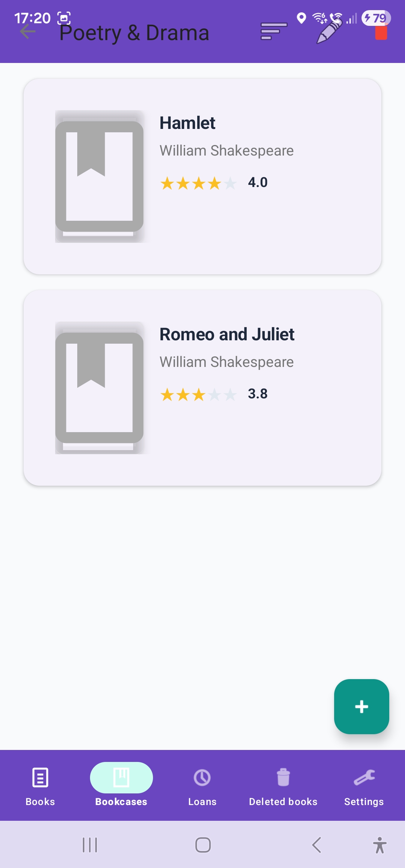405x868 pixels.
Task: Tap the back arrow beside Poetry & Drama
Action: [28, 32]
